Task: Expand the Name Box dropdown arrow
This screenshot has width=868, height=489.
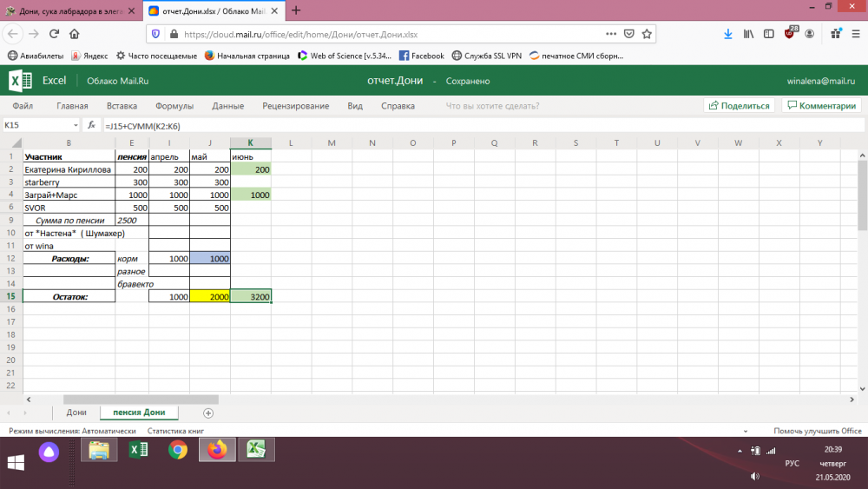Action: 76,125
